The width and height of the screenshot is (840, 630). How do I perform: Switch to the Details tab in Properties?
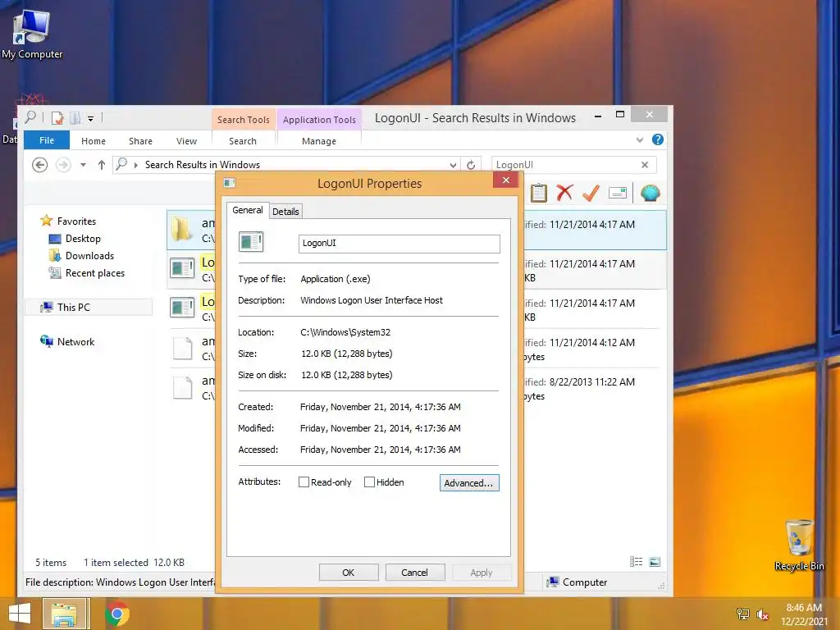[x=285, y=212]
